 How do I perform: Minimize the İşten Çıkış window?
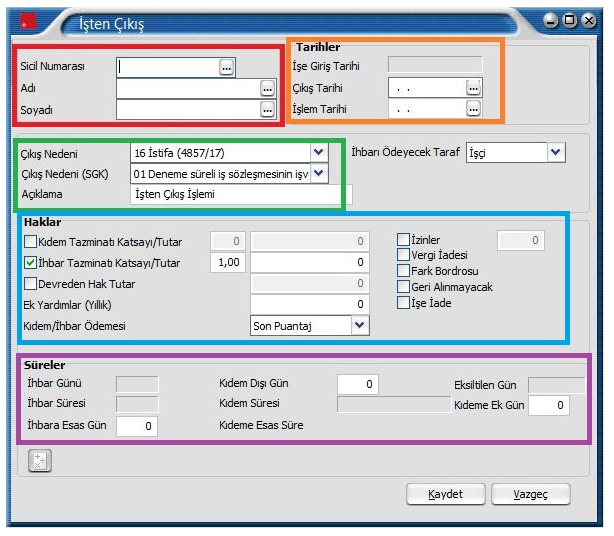550,20
